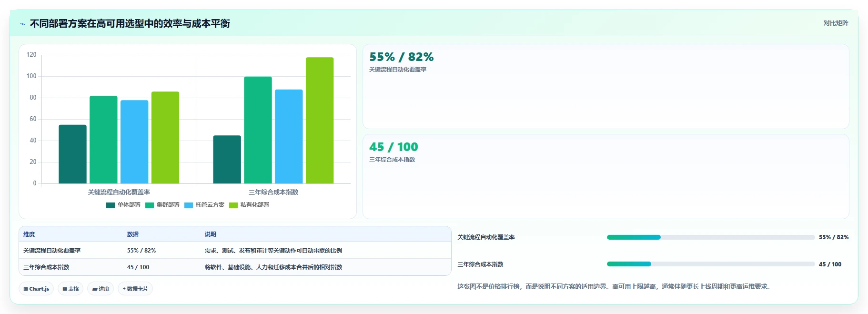This screenshot has height=314, width=868.
Task: Click x-axis label 关键流程自动化覆盖率
Action: pos(119,192)
